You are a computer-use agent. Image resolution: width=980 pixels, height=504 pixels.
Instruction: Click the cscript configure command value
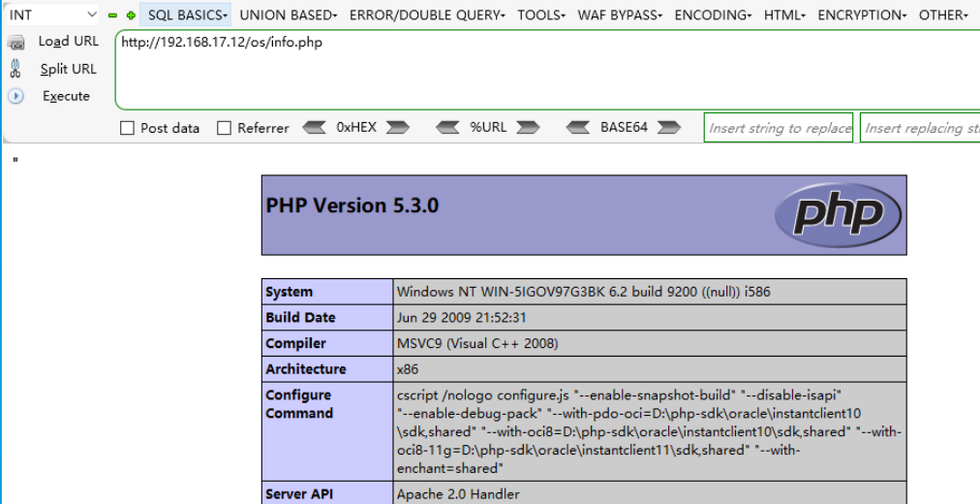(649, 431)
